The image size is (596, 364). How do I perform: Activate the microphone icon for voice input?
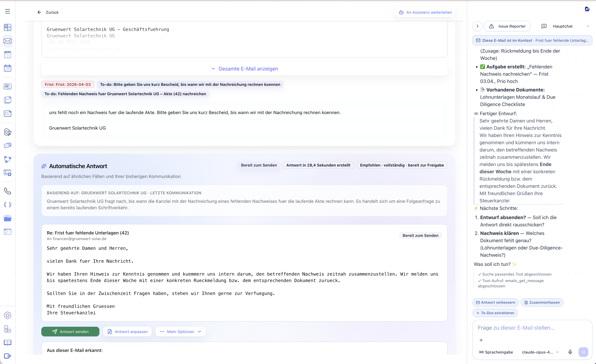pyautogui.click(x=570, y=352)
